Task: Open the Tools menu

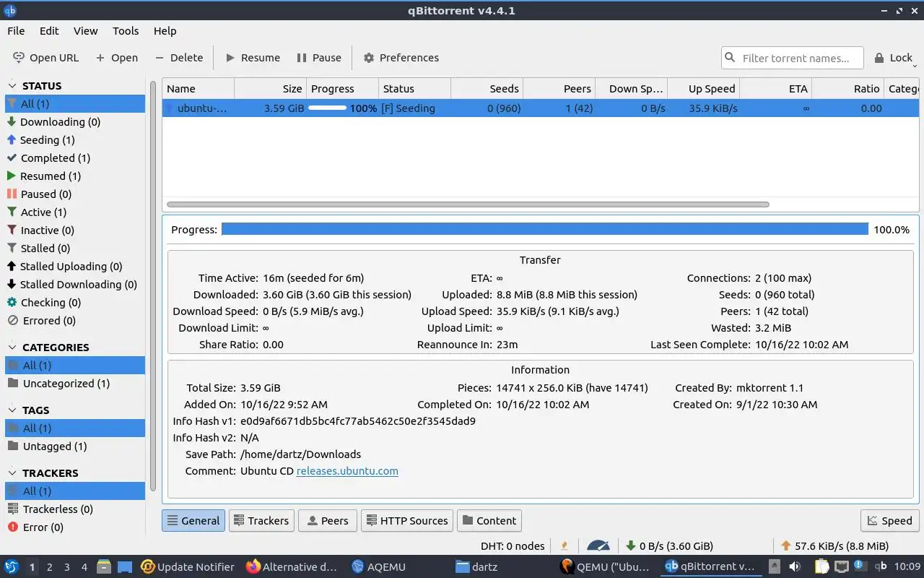Action: 126,31
